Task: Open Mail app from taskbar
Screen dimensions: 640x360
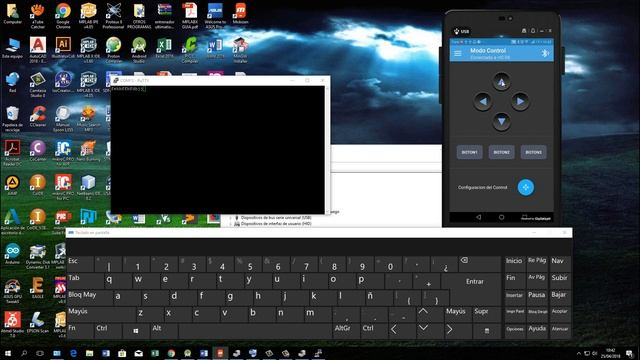Action: click(139, 353)
